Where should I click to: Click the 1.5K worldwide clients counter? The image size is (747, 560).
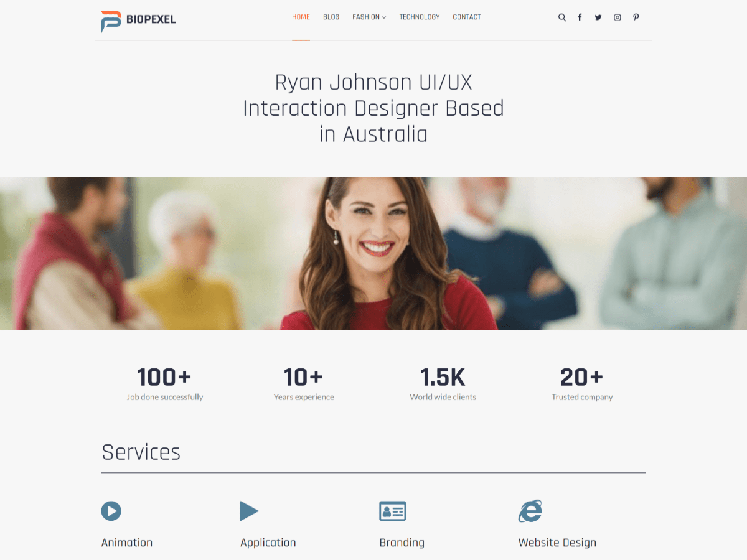point(443,377)
